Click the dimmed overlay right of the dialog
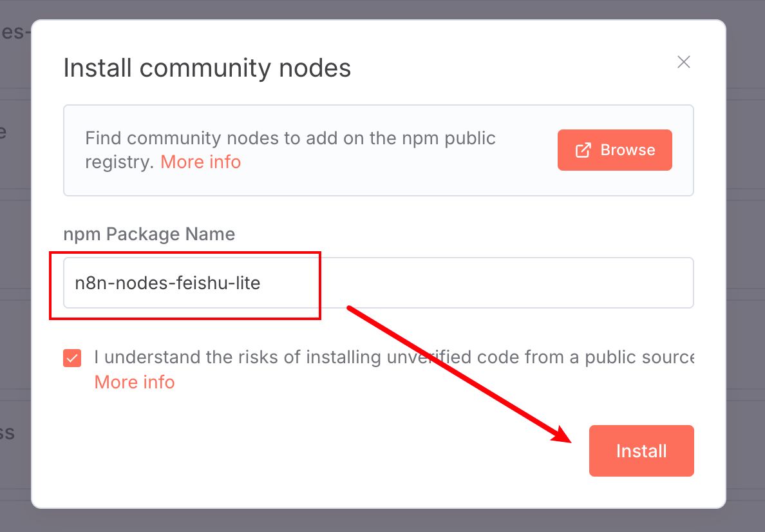The width and height of the screenshot is (765, 532). (x=746, y=258)
